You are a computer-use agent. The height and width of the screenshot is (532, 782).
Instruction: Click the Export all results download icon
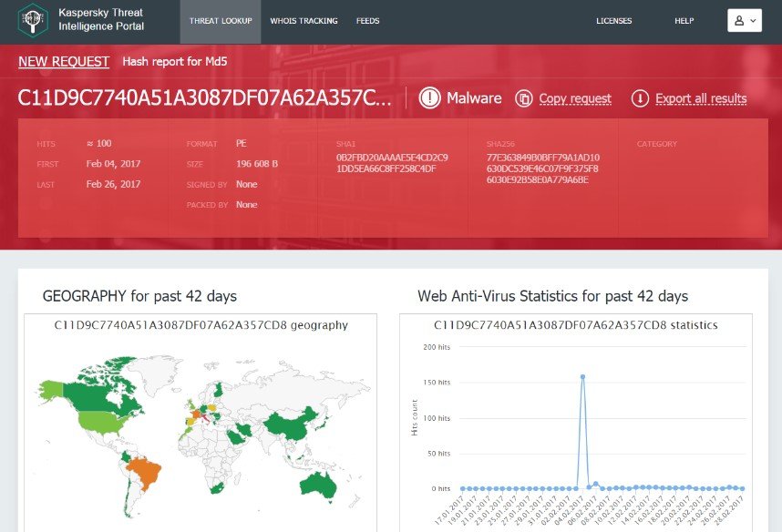[x=640, y=98]
